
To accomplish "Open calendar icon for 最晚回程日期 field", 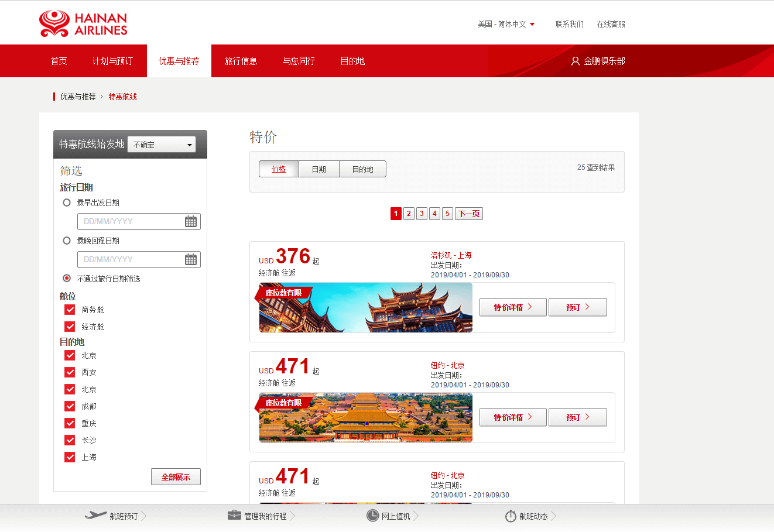I will pos(191,259).
